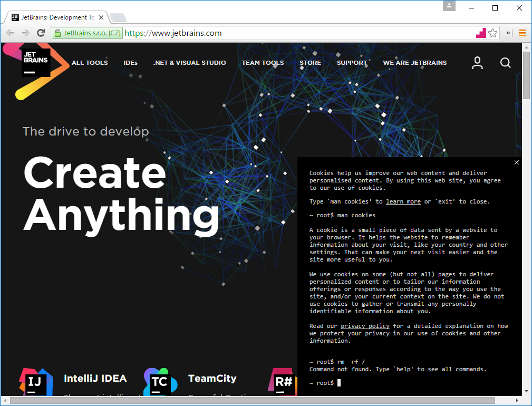Image resolution: width=532 pixels, height=406 pixels.
Task: Click 'root$ man cookies' command line
Action: pyautogui.click(x=342, y=215)
